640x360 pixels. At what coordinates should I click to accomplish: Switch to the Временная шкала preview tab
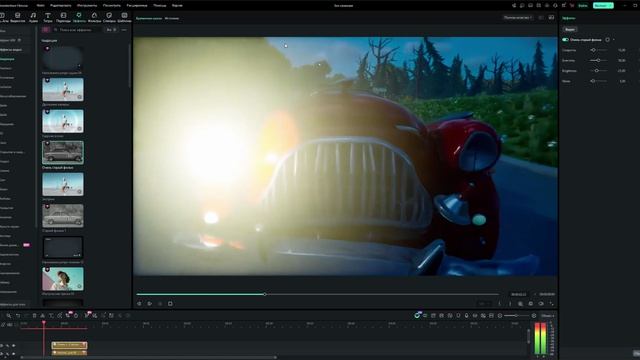pyautogui.click(x=149, y=18)
